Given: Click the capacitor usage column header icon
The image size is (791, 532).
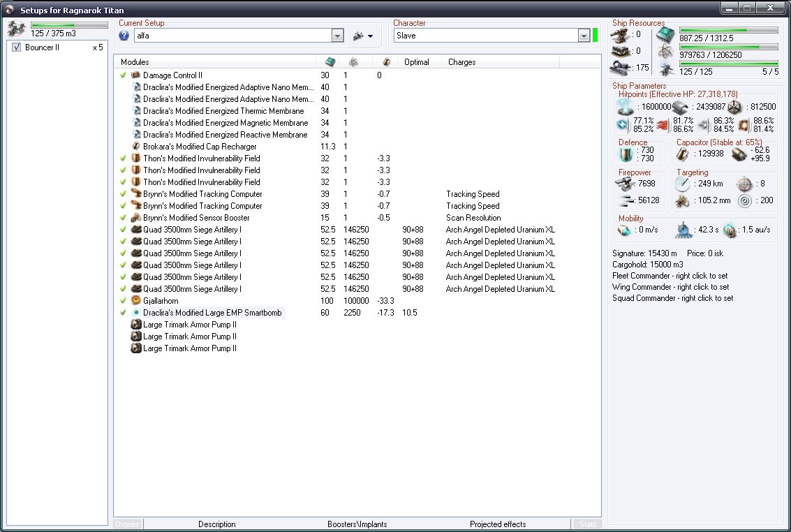Looking at the screenshot, I should (x=386, y=62).
